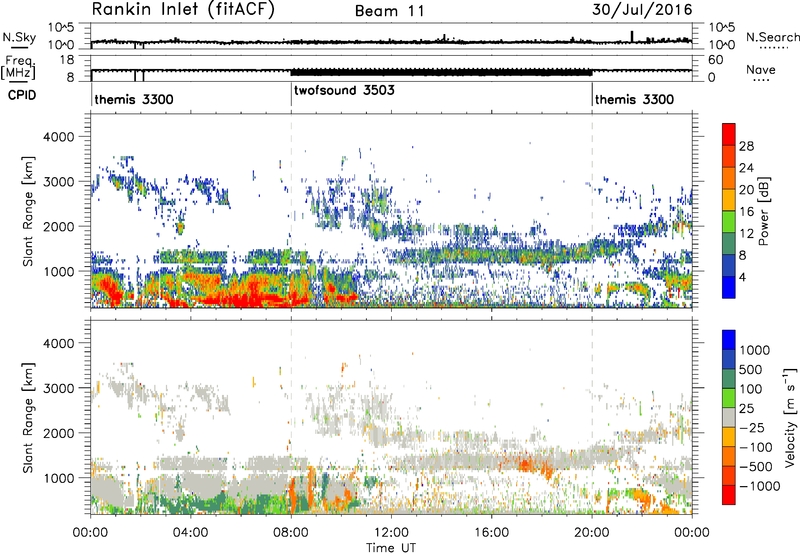Click the 'Velocity [m s-1]' colorbar label

pyautogui.click(x=790, y=417)
